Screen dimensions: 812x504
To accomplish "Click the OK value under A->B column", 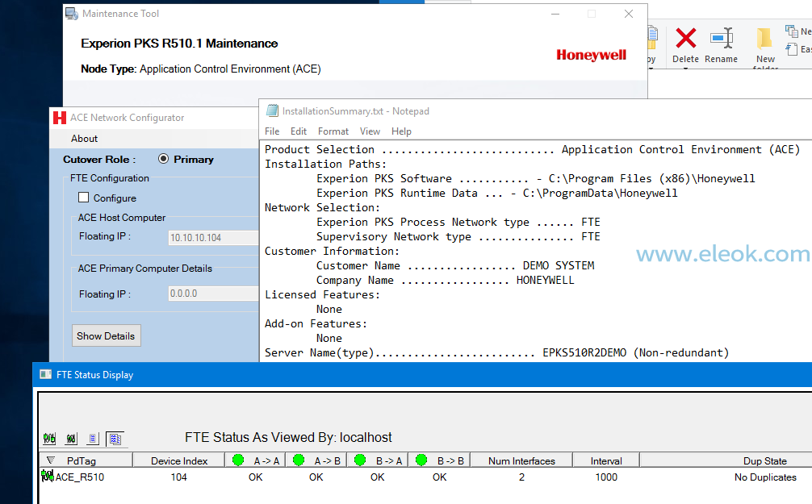I will pos(316,477).
